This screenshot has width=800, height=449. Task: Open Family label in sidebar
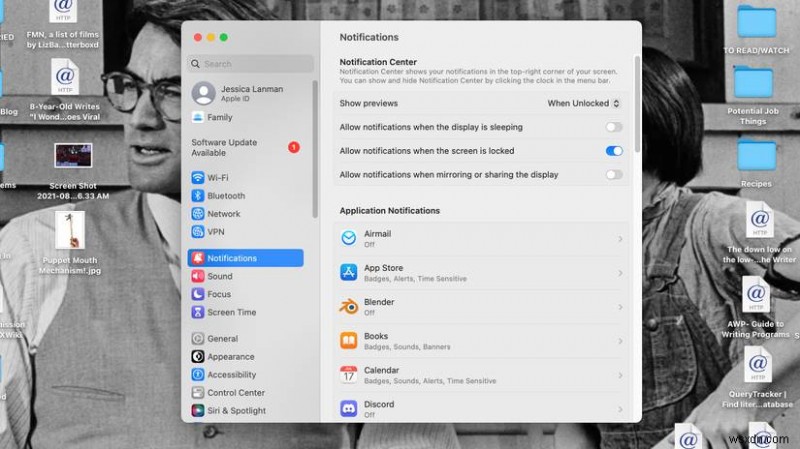[220, 117]
